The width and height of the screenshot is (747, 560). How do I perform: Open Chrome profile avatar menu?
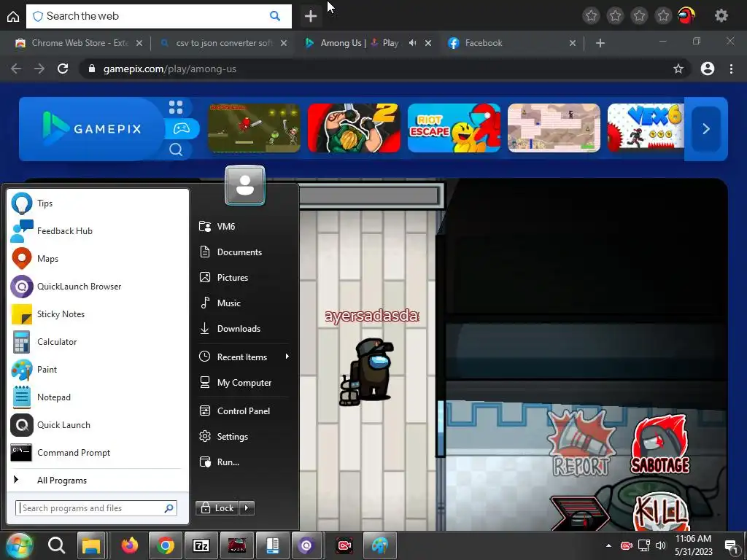point(708,69)
